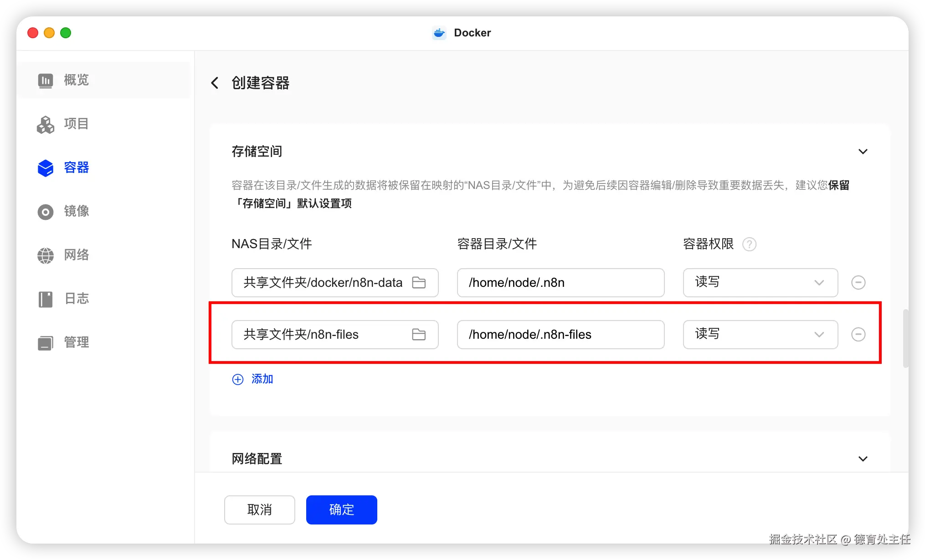The width and height of the screenshot is (925, 560).
Task: Open 读写 permission dropdown for n8n-files row
Action: (x=760, y=335)
